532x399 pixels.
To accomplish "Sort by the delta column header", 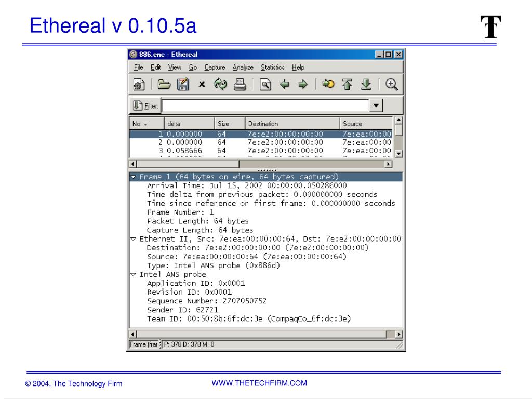I will [x=189, y=124].
